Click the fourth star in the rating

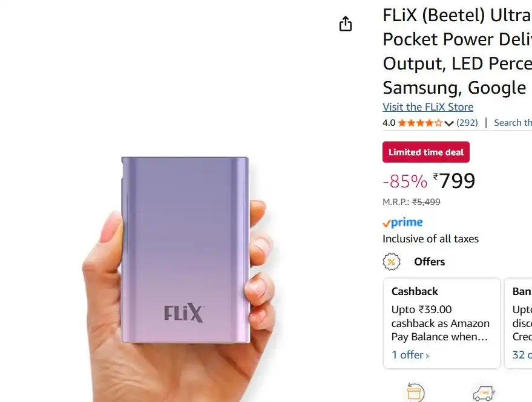point(430,122)
